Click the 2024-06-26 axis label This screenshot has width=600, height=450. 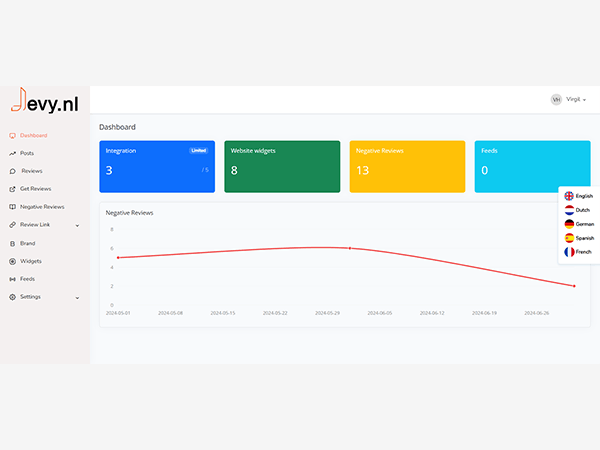coord(536,313)
